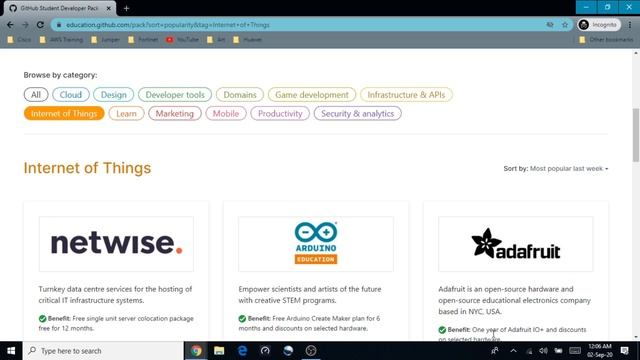Go back to the previous page
Viewport: 640px width, 360px height.
10,25
